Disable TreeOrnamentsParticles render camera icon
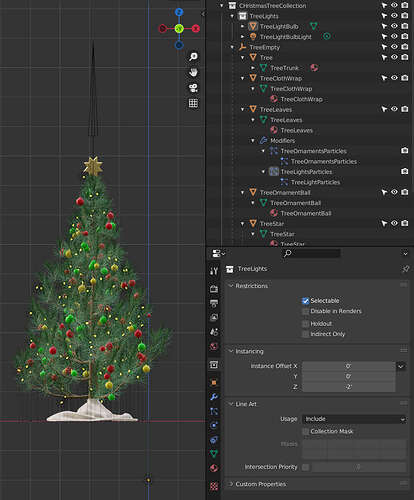 (x=404, y=151)
